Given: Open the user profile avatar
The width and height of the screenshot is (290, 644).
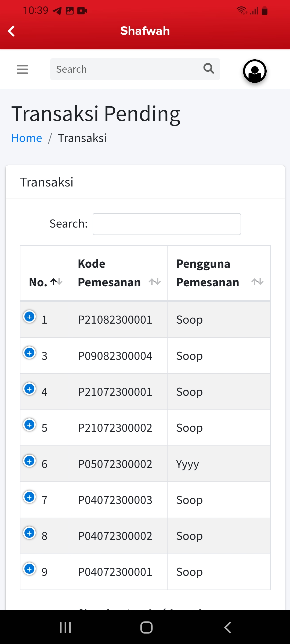Looking at the screenshot, I should [255, 71].
